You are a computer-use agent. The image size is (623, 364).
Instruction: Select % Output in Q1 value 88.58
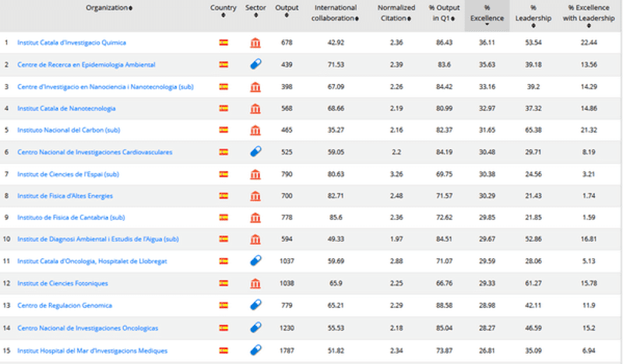click(444, 305)
